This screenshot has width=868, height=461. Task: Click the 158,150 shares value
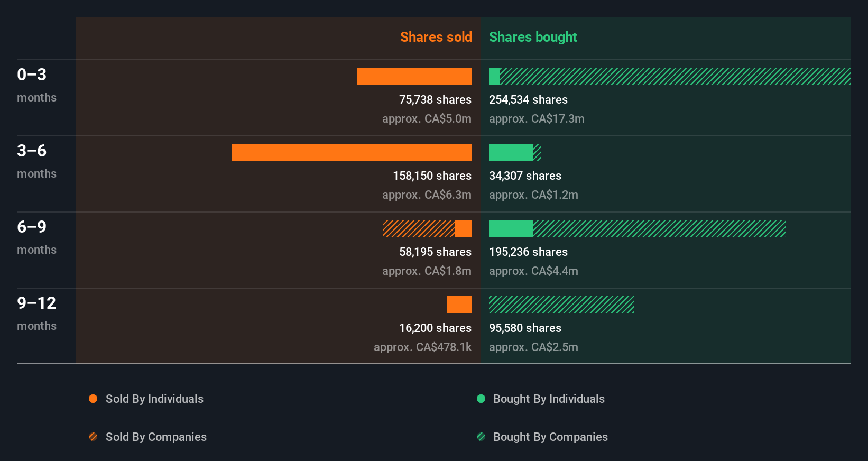click(432, 176)
